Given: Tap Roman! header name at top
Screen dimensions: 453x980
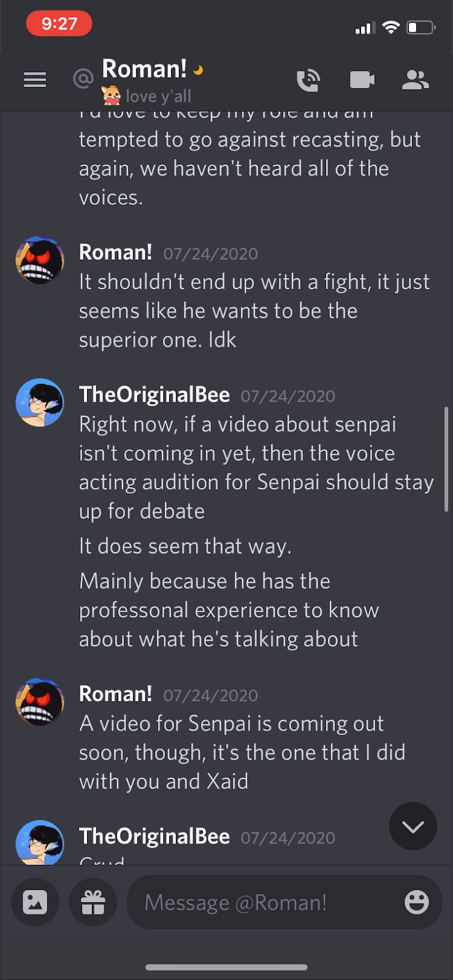Looking at the screenshot, I should [144, 69].
